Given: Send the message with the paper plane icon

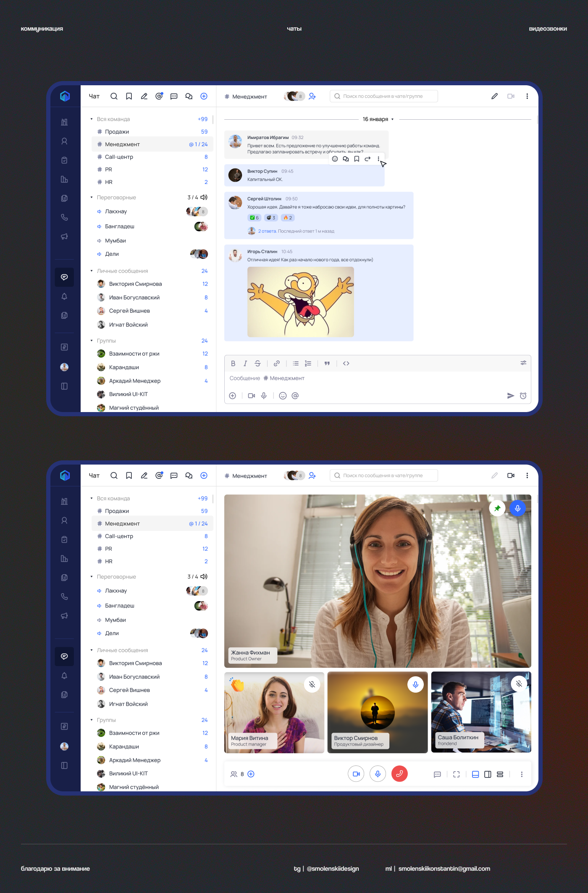Looking at the screenshot, I should click(x=510, y=396).
